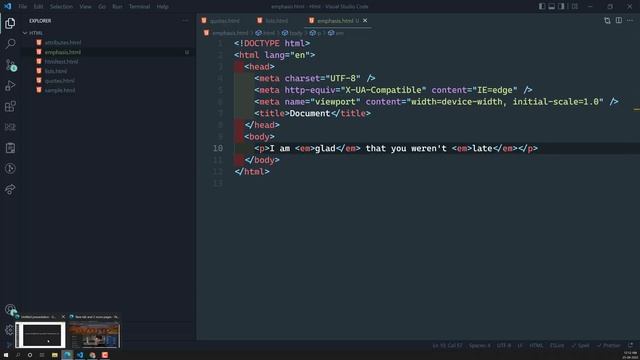Screen dimensions: 640x360
Task: Switch to the lists.html editor tab
Action: point(276,20)
